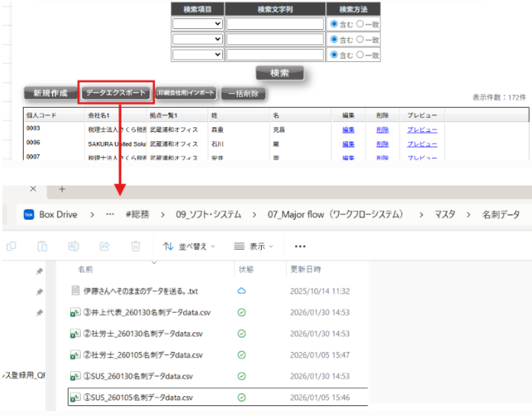Open the three-dot See more toolbar menu

pos(300,247)
